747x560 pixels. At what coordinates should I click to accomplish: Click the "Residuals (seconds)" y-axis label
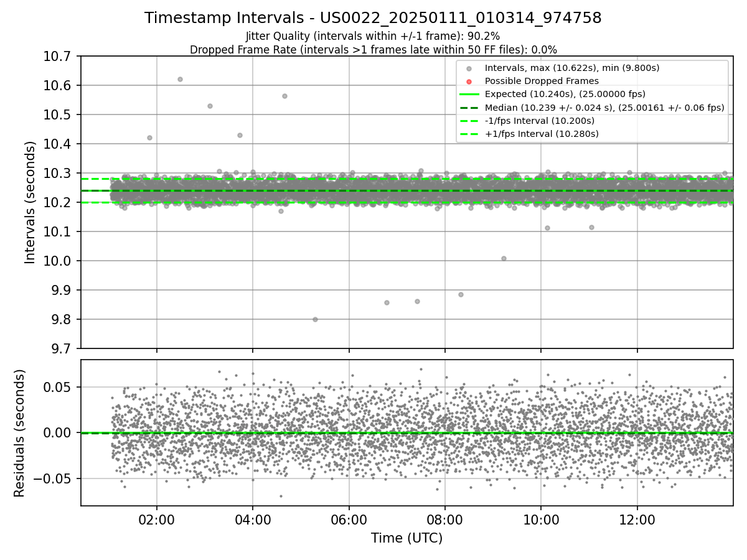tap(19, 433)
